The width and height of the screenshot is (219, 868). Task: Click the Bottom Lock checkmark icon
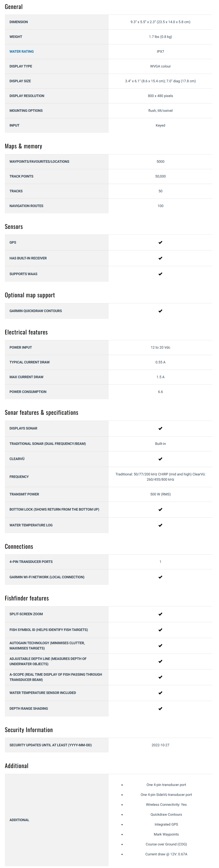pyautogui.click(x=160, y=509)
